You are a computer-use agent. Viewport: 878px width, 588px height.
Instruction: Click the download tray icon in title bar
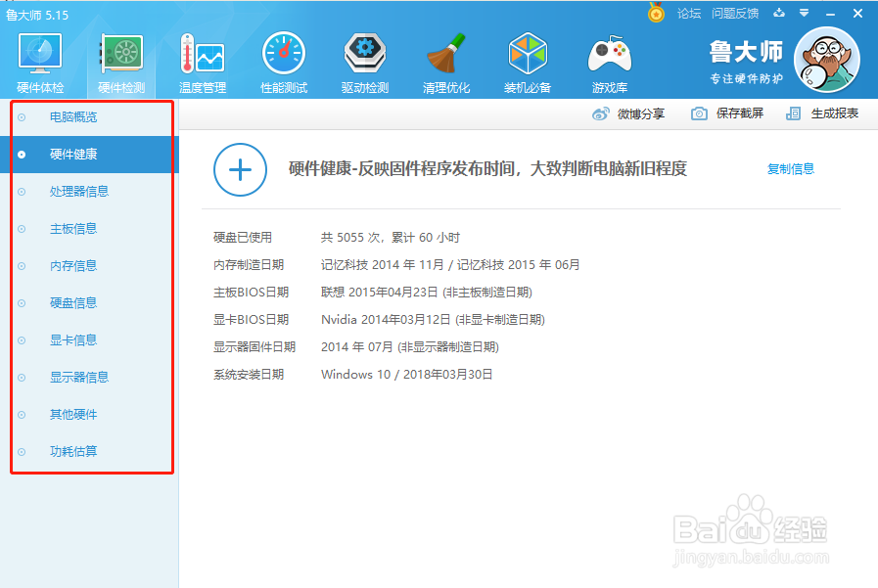coord(779,13)
